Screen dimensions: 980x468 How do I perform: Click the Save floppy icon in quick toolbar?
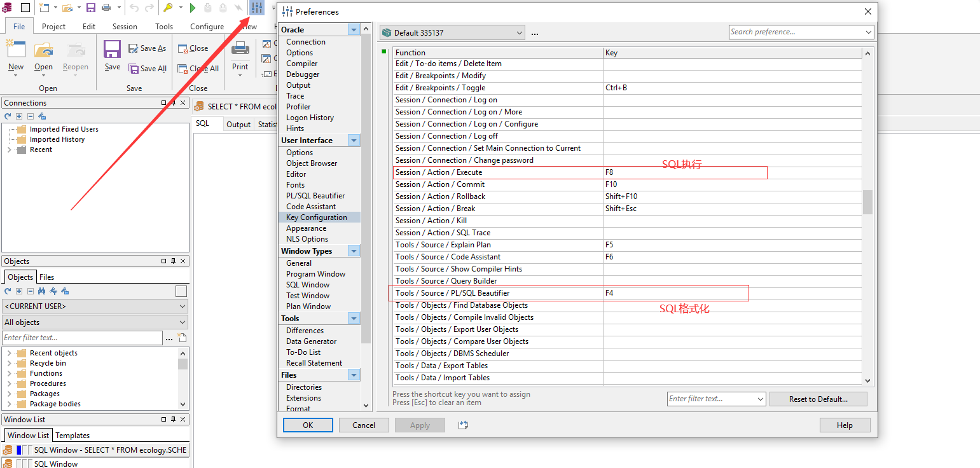(91, 8)
